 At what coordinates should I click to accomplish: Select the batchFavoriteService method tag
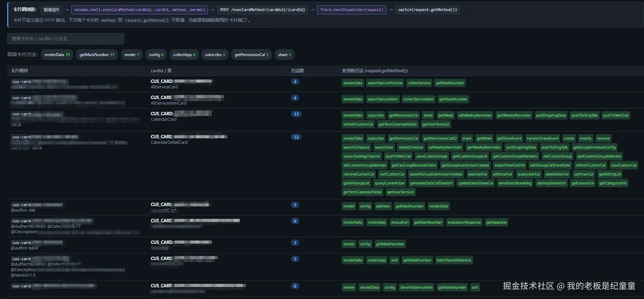[x=454, y=260]
